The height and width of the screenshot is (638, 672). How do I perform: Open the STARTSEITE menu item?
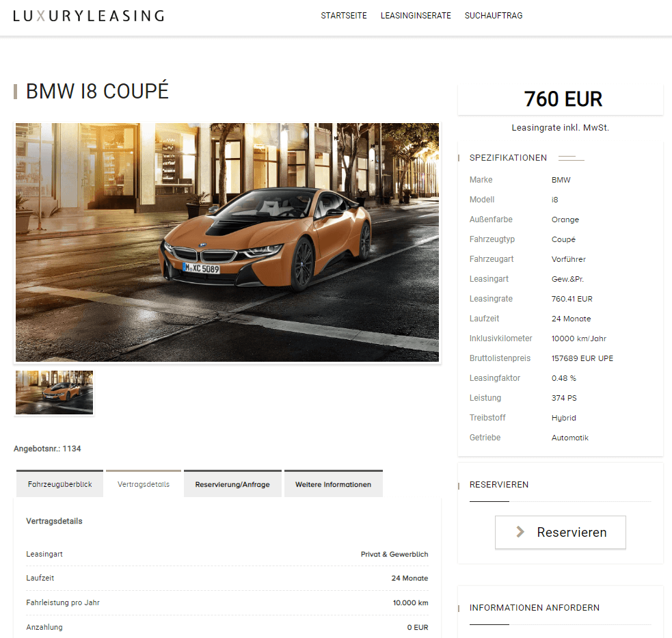point(344,16)
